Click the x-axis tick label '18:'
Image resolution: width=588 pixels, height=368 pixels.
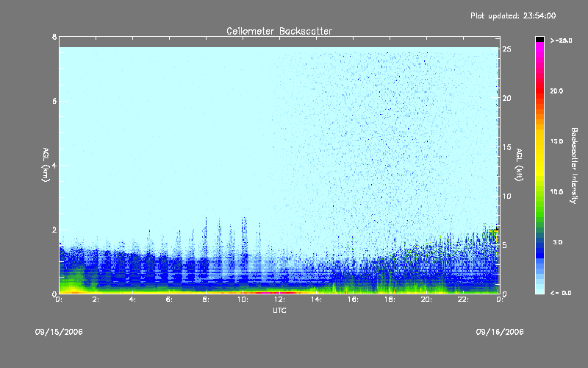tap(390, 300)
